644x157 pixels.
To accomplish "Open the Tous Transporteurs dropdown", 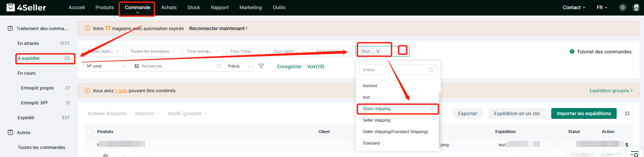I will (x=246, y=51).
